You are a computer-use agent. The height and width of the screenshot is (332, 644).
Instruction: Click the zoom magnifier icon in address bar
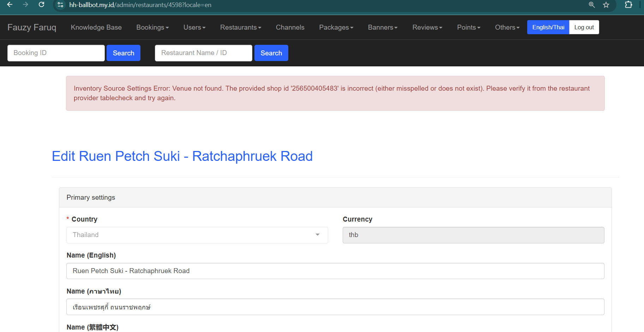tap(592, 5)
